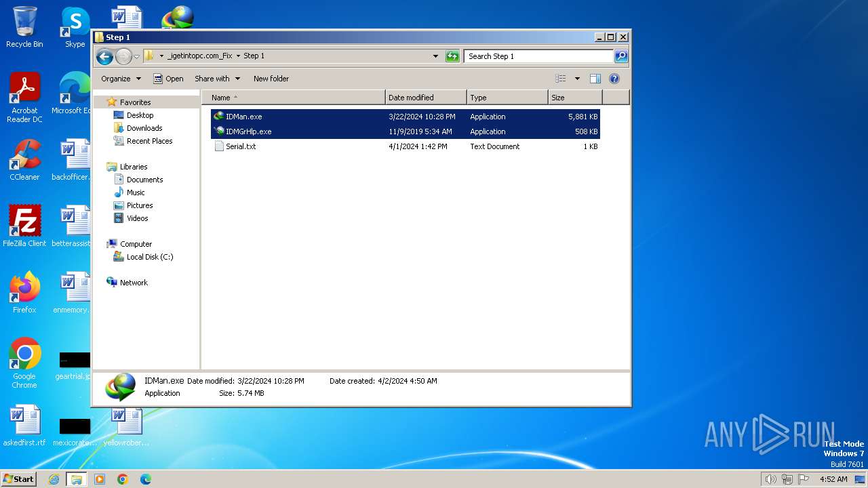
Task: Open Recent Places in navigation pane
Action: pyautogui.click(x=150, y=141)
